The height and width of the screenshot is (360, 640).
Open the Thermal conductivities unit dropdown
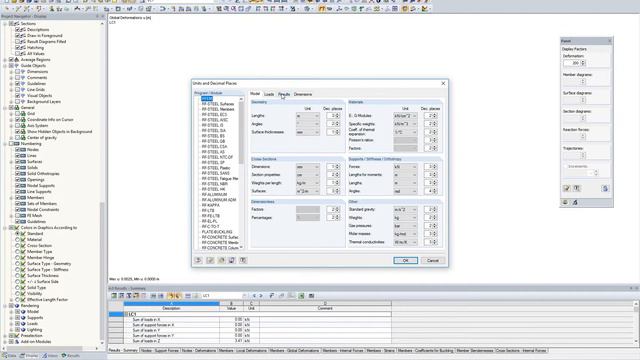[405, 242]
